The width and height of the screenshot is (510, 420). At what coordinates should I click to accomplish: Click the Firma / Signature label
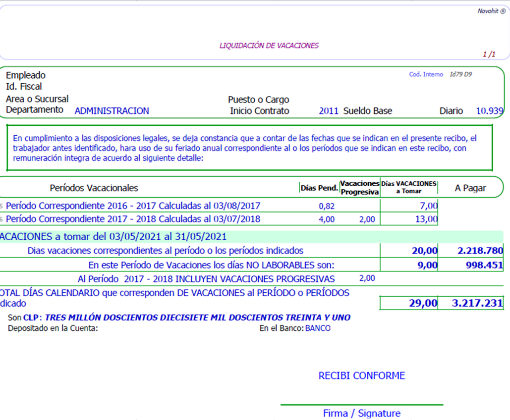click(x=362, y=413)
